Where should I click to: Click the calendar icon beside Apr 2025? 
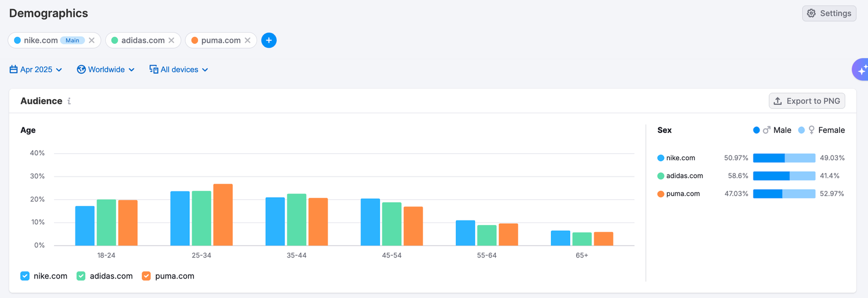coord(14,69)
